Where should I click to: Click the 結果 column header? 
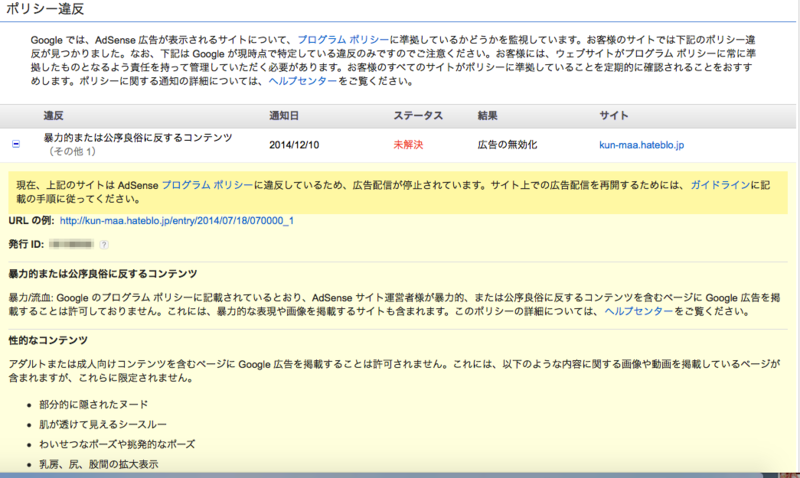(487, 116)
